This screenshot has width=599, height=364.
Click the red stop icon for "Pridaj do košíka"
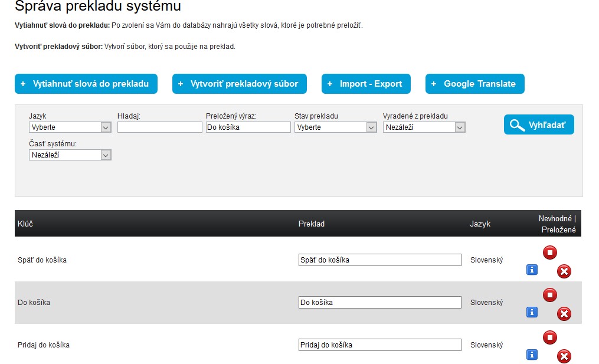tap(549, 337)
